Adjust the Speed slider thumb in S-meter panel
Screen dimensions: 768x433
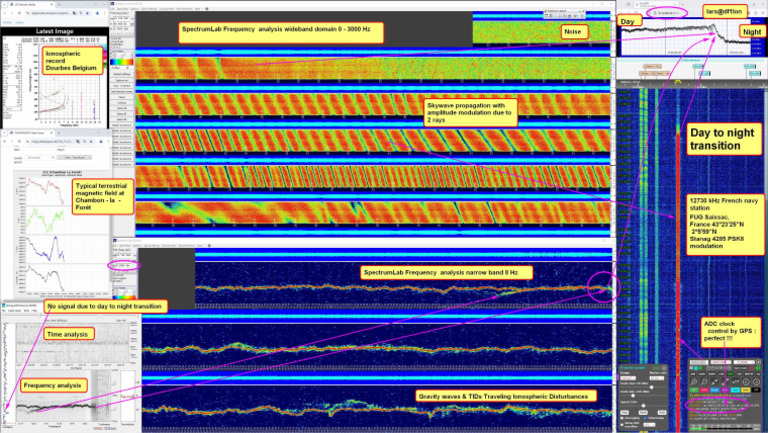(x=644, y=406)
